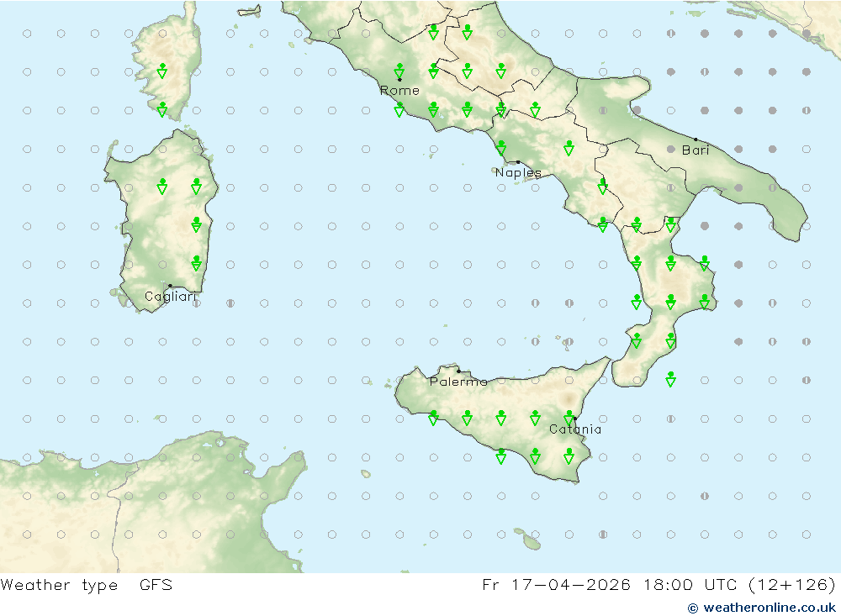Click the northernmost shower symbol on Corsica

click(162, 71)
